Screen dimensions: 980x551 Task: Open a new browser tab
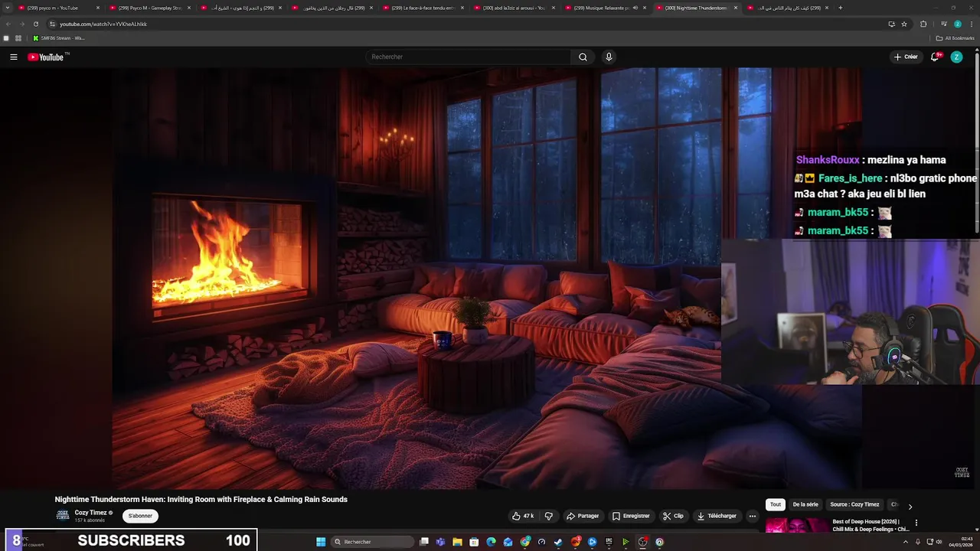coord(840,8)
